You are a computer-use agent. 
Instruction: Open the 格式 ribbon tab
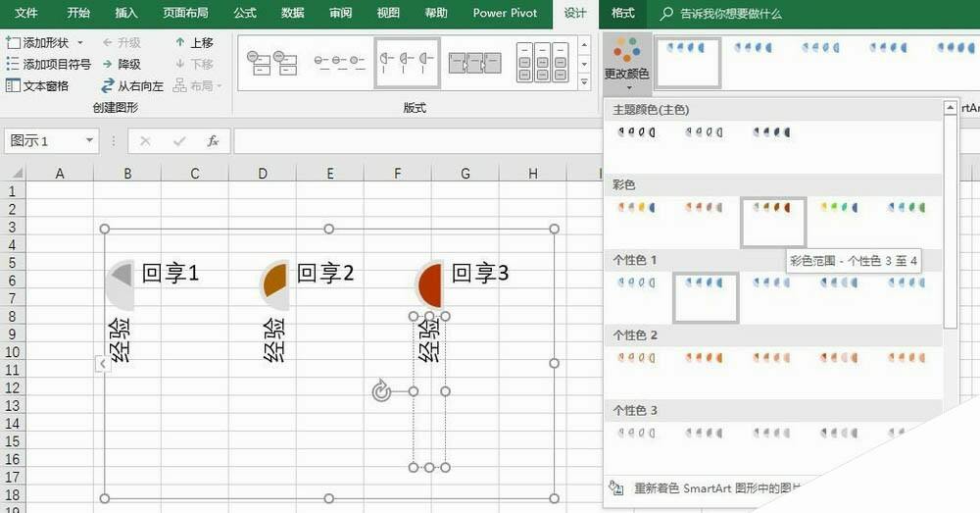pyautogui.click(x=622, y=14)
